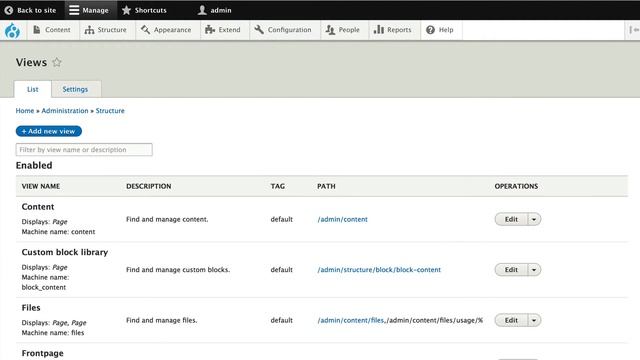Focus the filter by view name field
The width and height of the screenshot is (640, 360).
tap(84, 149)
